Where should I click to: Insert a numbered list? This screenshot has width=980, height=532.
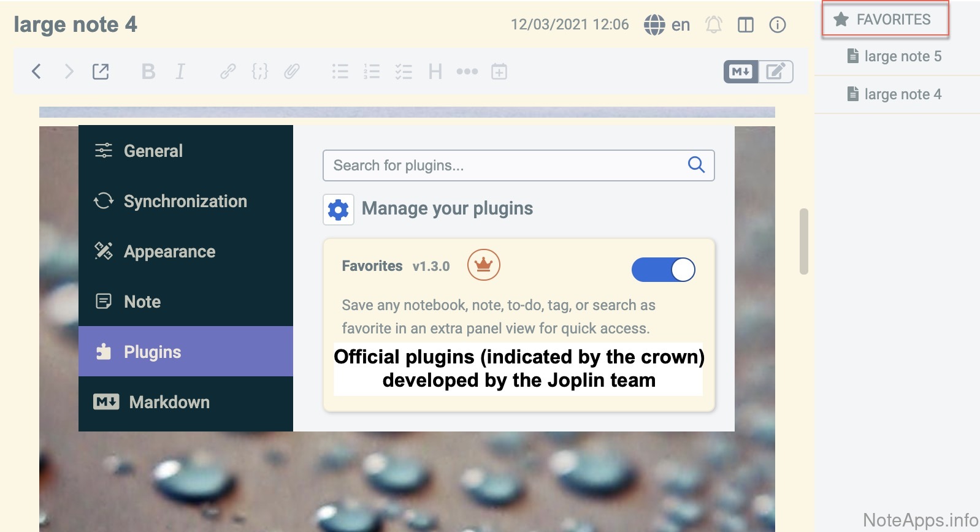click(372, 72)
